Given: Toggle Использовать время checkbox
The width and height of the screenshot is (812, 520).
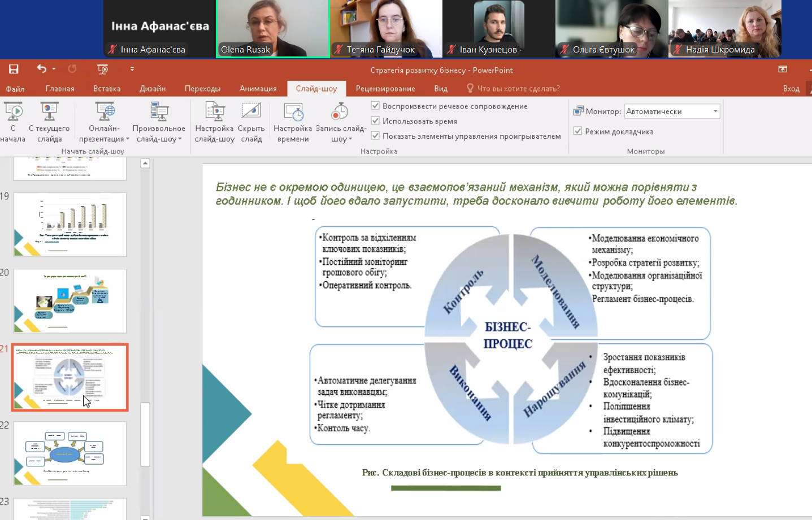Looking at the screenshot, I should point(375,121).
